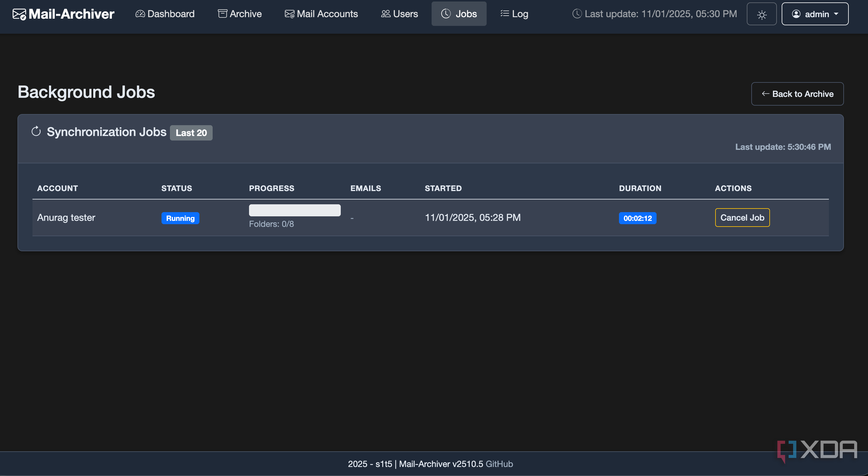Select the Jobs nav item
This screenshot has height=476, width=868.
(x=459, y=14)
